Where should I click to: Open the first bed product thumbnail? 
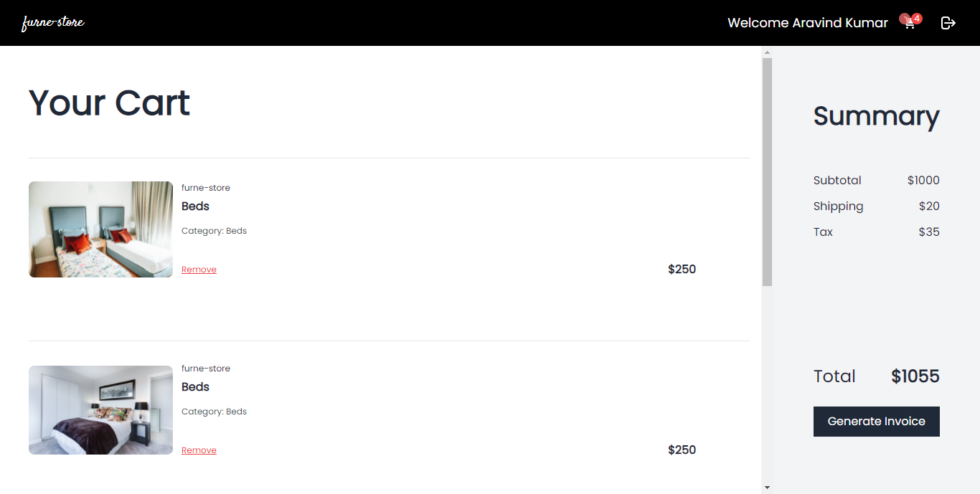point(100,229)
